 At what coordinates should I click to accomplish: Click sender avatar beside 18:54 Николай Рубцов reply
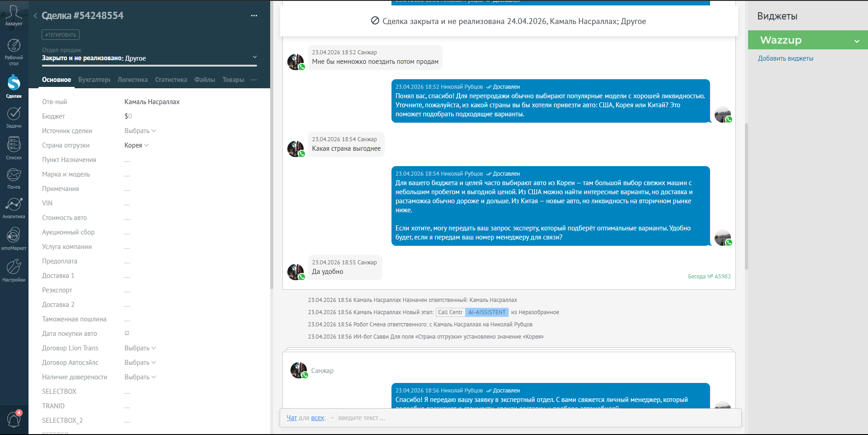pos(723,238)
